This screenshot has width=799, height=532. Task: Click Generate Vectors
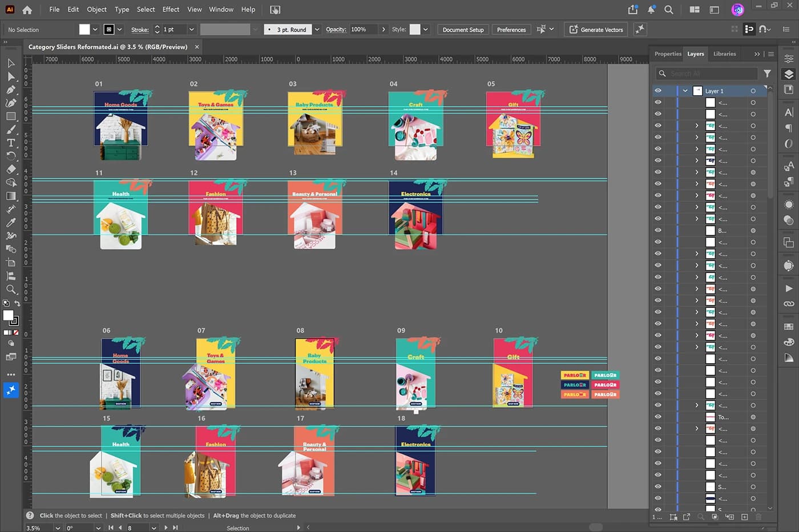click(596, 30)
